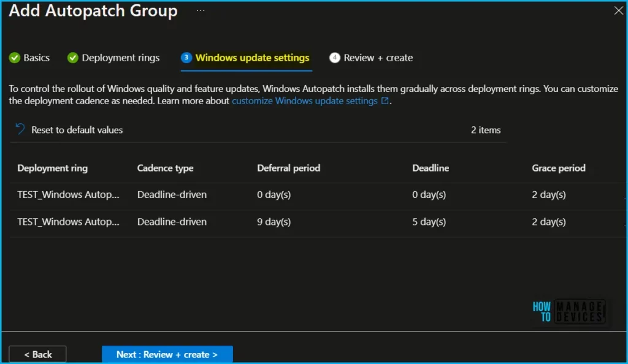The height and width of the screenshot is (364, 628).
Task: Click the Deferral period column header
Action: (289, 168)
